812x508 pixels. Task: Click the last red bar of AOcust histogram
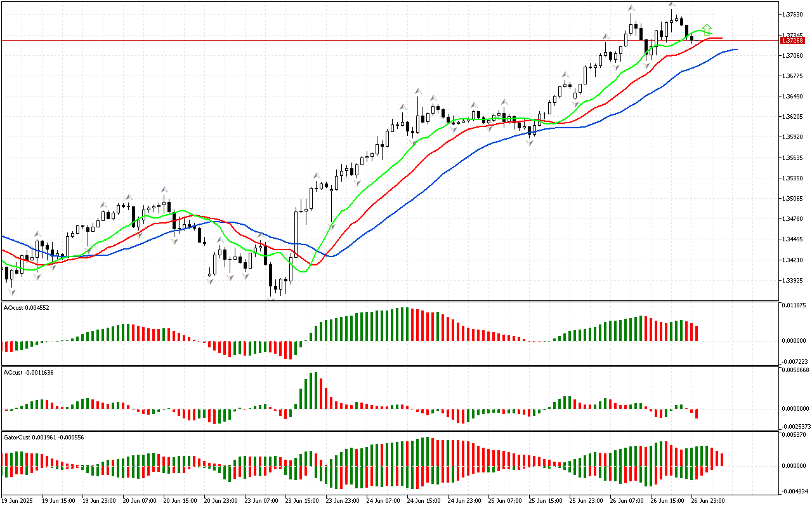[x=697, y=333]
